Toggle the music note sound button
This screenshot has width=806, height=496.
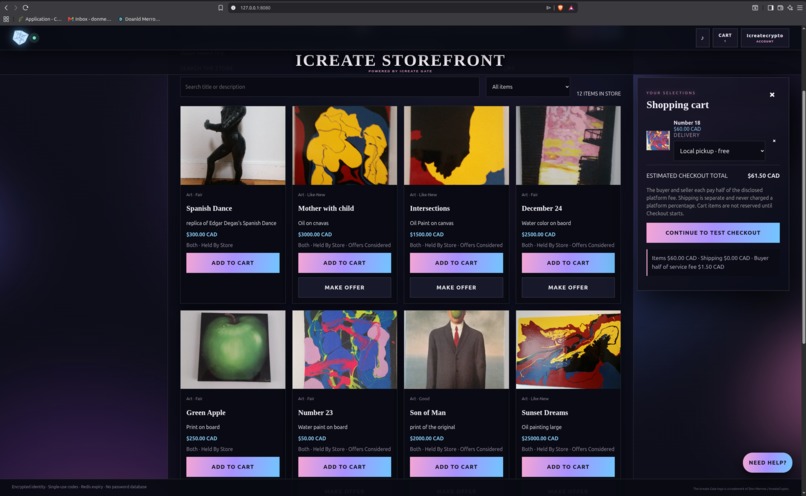pyautogui.click(x=702, y=38)
